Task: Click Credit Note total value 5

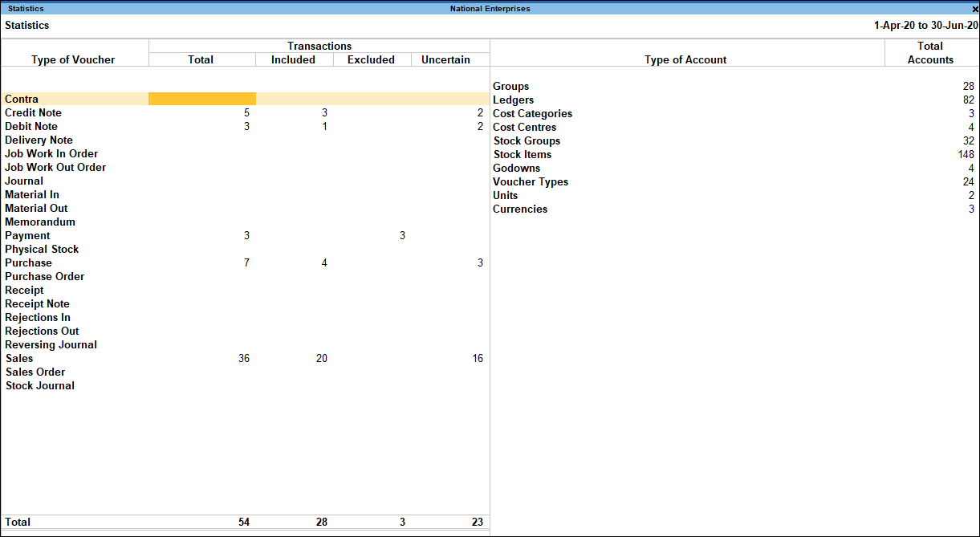Action: (x=246, y=113)
